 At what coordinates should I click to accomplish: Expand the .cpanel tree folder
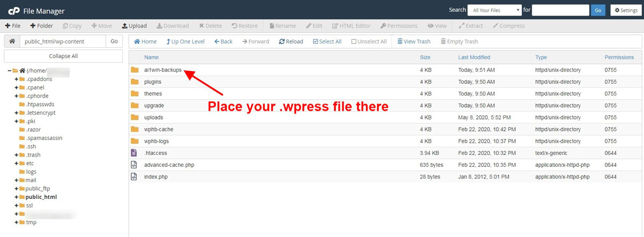point(17,88)
